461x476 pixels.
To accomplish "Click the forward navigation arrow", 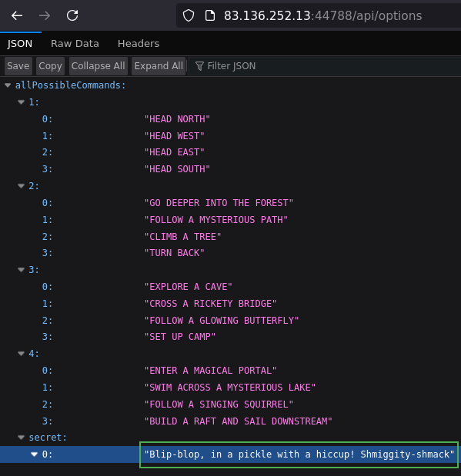I will point(45,15).
